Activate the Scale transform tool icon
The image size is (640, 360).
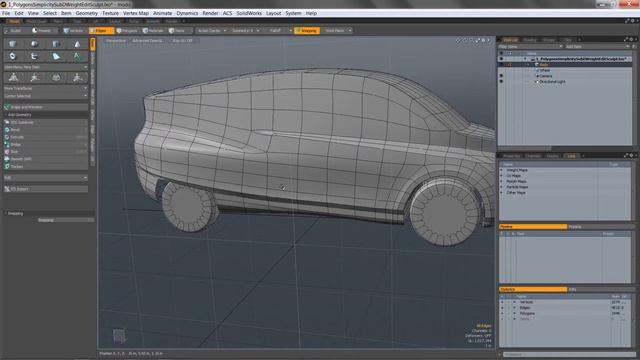pos(56,78)
